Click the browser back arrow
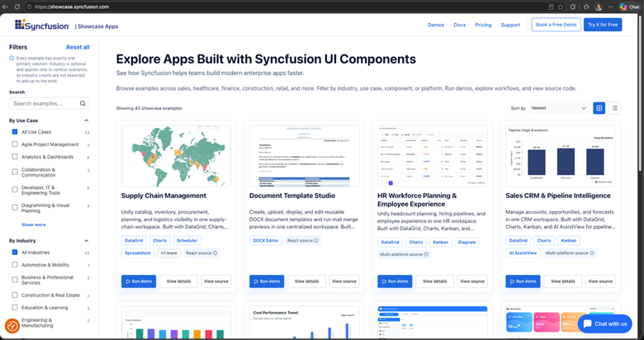The image size is (644, 340). (5, 7)
